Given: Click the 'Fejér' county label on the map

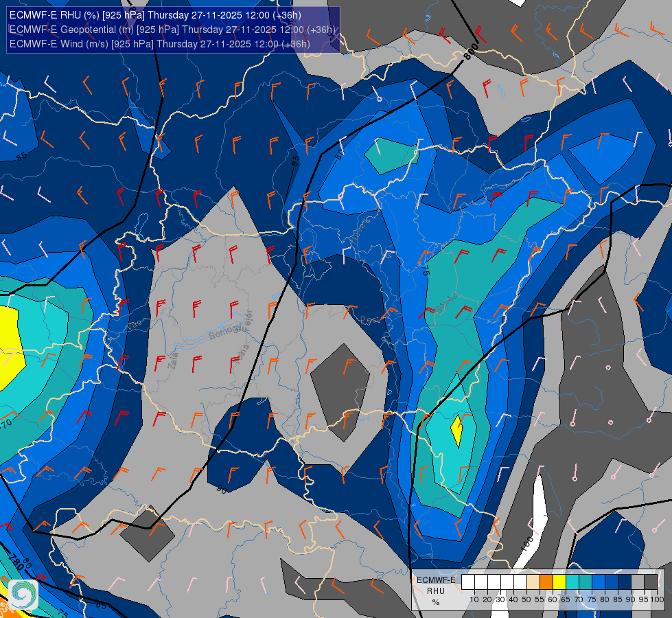Looking at the screenshot, I should pos(248,319).
